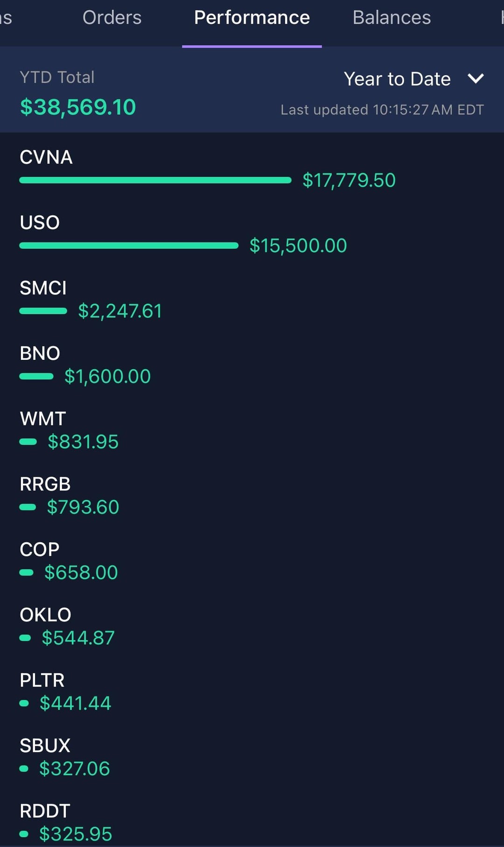
Task: Click the BNO ticker symbol
Action: coord(40,353)
